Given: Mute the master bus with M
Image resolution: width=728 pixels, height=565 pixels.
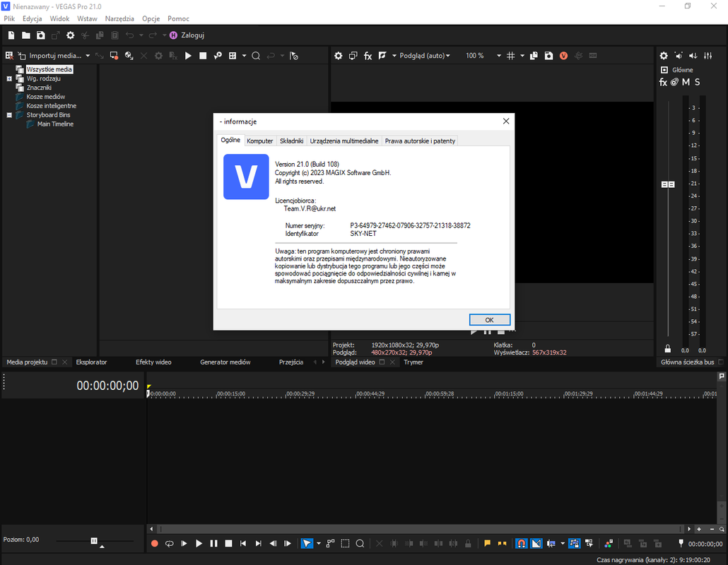Looking at the screenshot, I should [x=686, y=82].
